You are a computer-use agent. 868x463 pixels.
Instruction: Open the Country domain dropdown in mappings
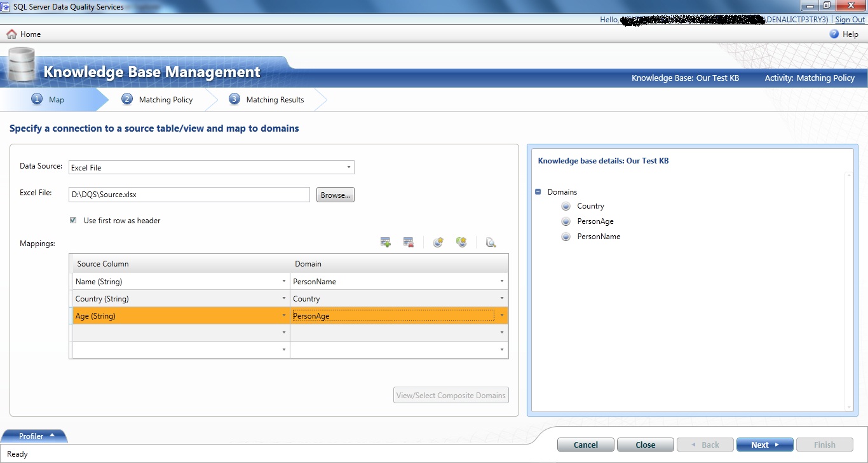click(x=502, y=298)
